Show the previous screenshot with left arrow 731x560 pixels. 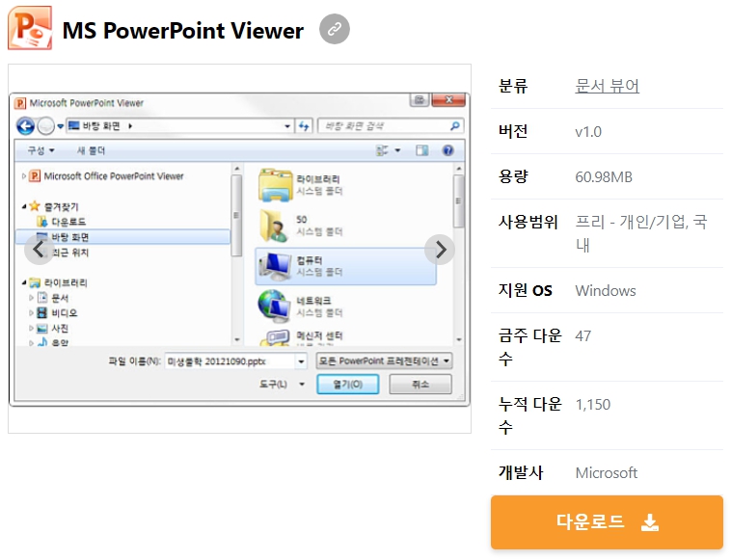click(40, 250)
